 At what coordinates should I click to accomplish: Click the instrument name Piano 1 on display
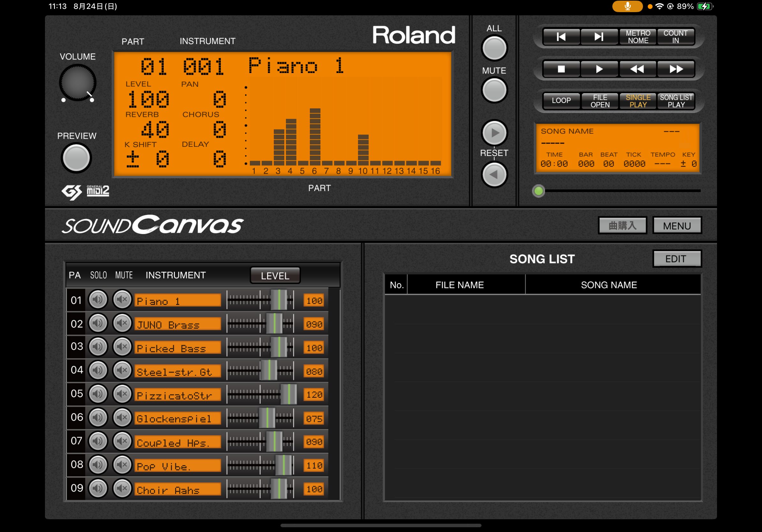coord(296,66)
